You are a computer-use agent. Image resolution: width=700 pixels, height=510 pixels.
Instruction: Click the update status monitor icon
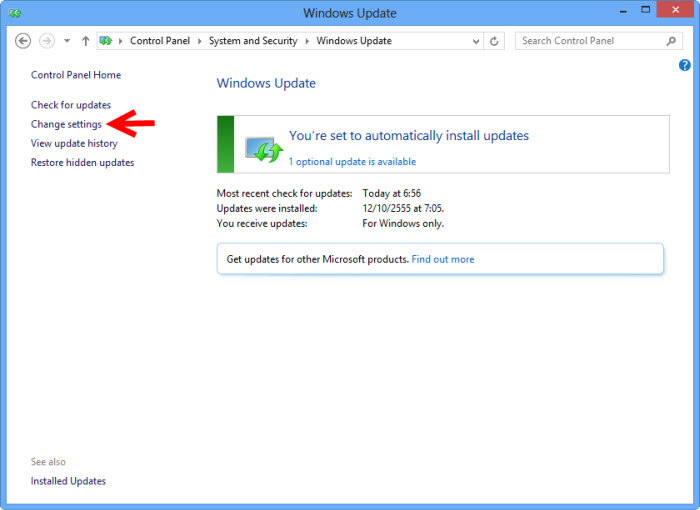(264, 149)
